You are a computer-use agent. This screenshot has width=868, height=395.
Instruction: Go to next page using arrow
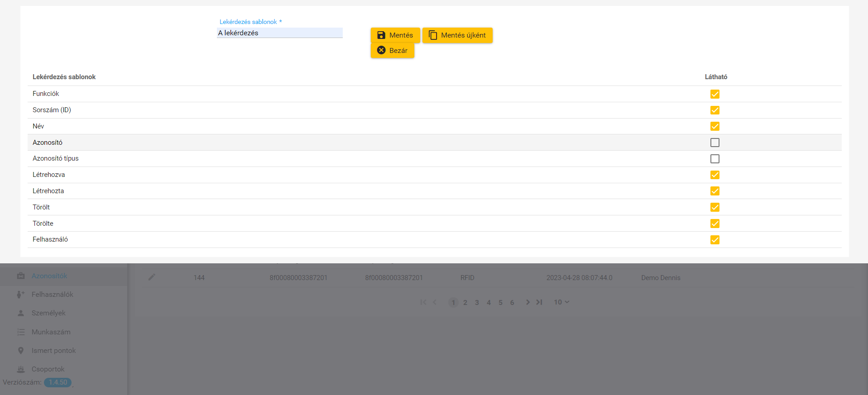point(528,302)
